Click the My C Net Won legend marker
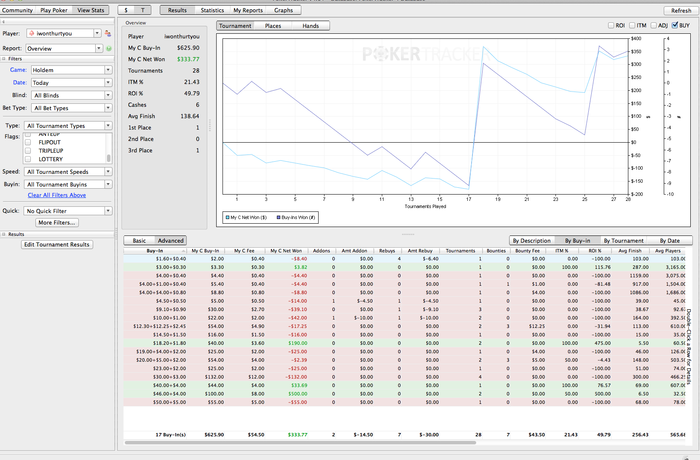Viewport: 700px width, 460px height. point(229,215)
